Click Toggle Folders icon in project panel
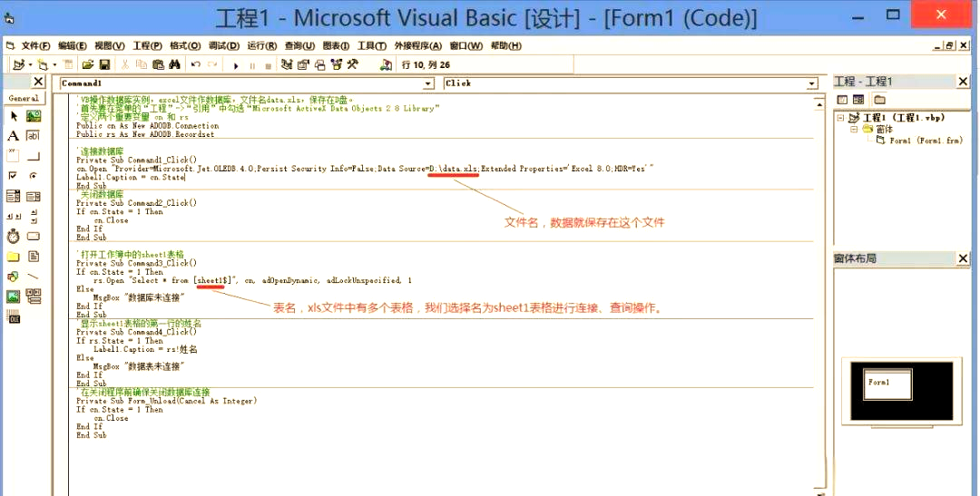980x496 pixels. coord(880,100)
